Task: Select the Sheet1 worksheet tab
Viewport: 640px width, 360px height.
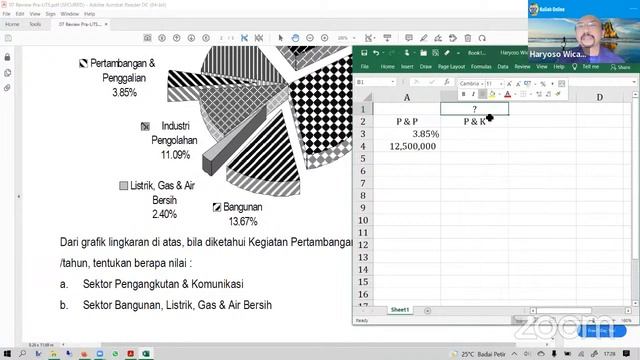Action: pos(400,310)
